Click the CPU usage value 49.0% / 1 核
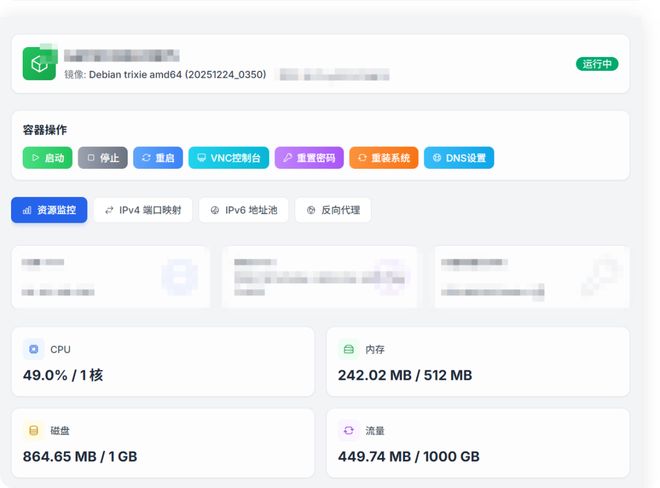Screen dimensions: 660x488 coord(63,375)
